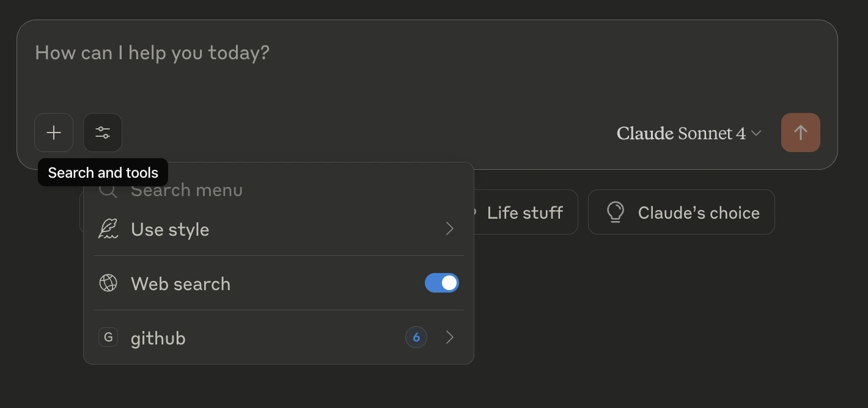Click the plus attachment icon
The width and height of the screenshot is (868, 408).
click(x=54, y=133)
